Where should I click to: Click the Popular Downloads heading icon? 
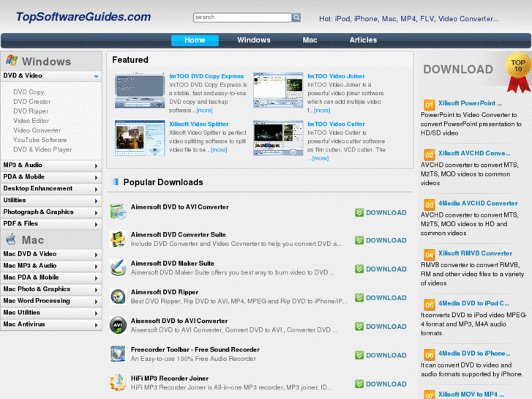[116, 182]
